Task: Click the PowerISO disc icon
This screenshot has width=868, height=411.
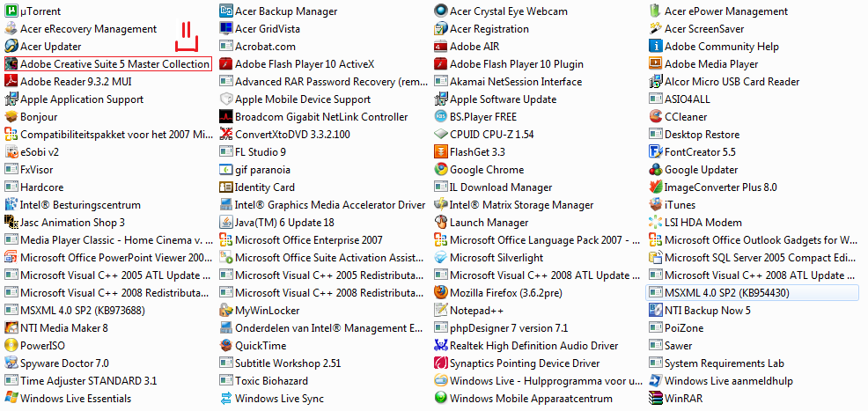Action: 11,346
